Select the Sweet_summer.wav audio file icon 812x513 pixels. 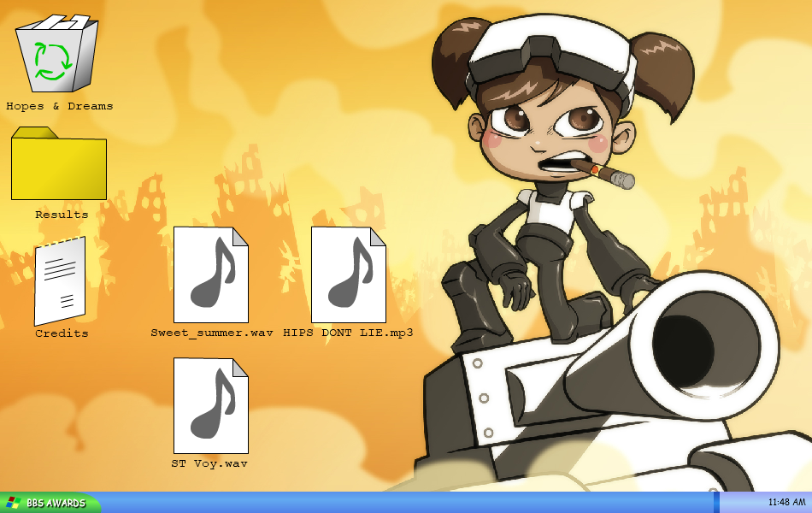211,274
